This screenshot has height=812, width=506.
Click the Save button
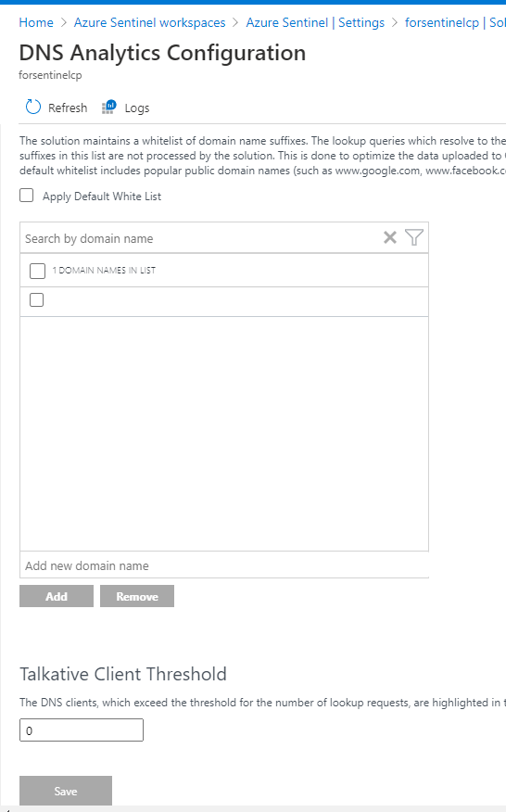tap(66, 791)
